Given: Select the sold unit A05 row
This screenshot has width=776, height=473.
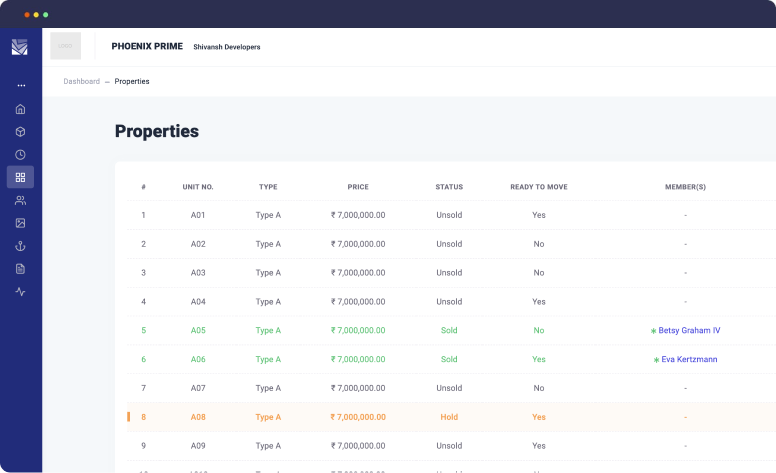Looking at the screenshot, I should pyautogui.click(x=198, y=330).
